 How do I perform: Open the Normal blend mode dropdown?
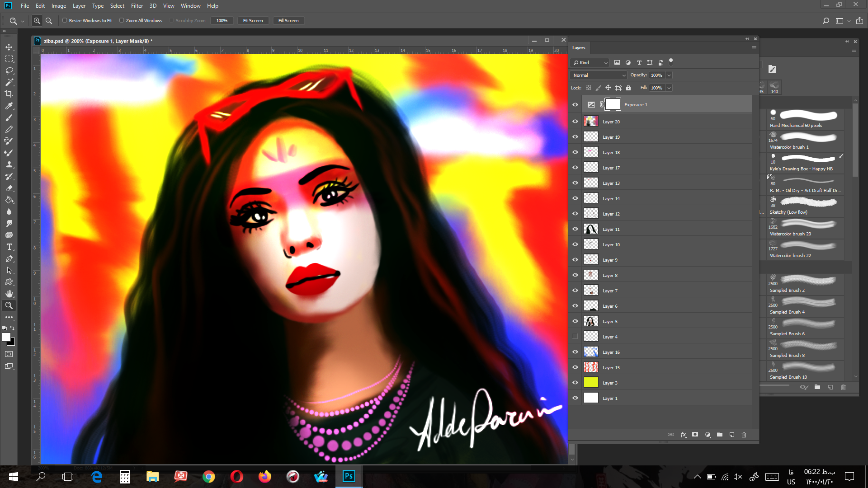598,75
